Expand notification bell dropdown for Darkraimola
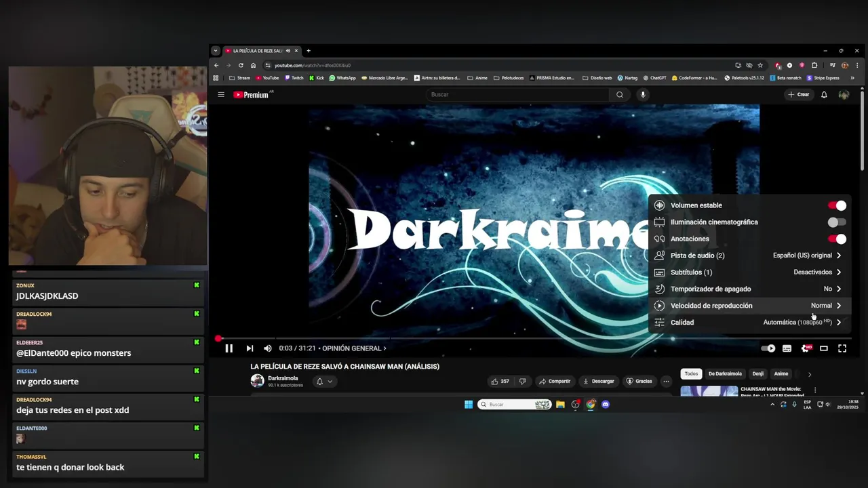Viewport: 868px width, 488px height. pyautogui.click(x=324, y=382)
